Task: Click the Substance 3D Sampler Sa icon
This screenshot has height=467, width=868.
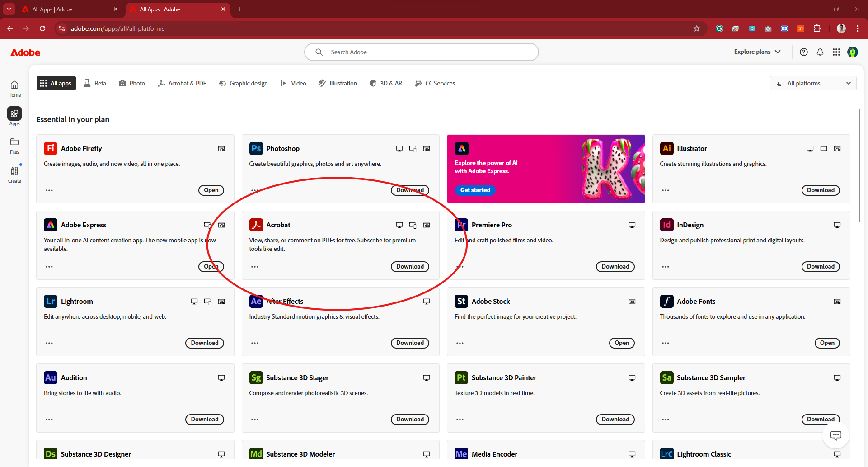Action: coord(666,377)
